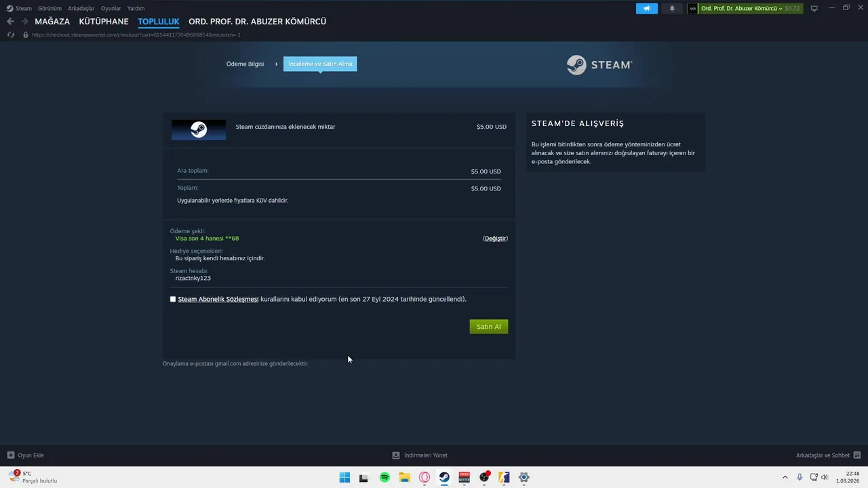Click the forward navigation arrow
Viewport: 868px width, 488px height.
click(24, 22)
